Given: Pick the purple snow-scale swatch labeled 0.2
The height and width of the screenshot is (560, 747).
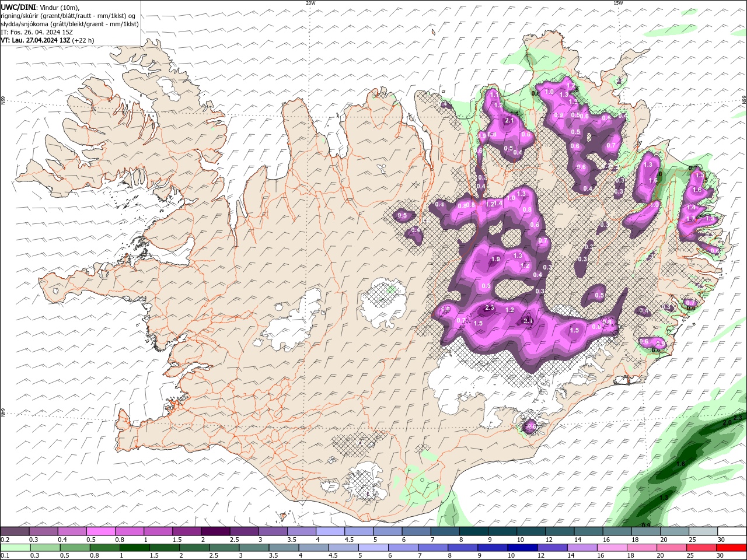Looking at the screenshot, I should [15, 531].
